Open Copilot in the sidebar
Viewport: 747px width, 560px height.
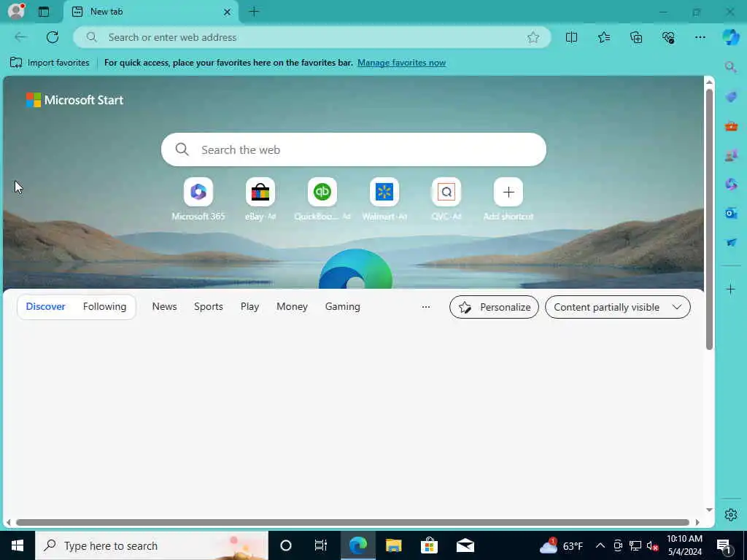(731, 36)
